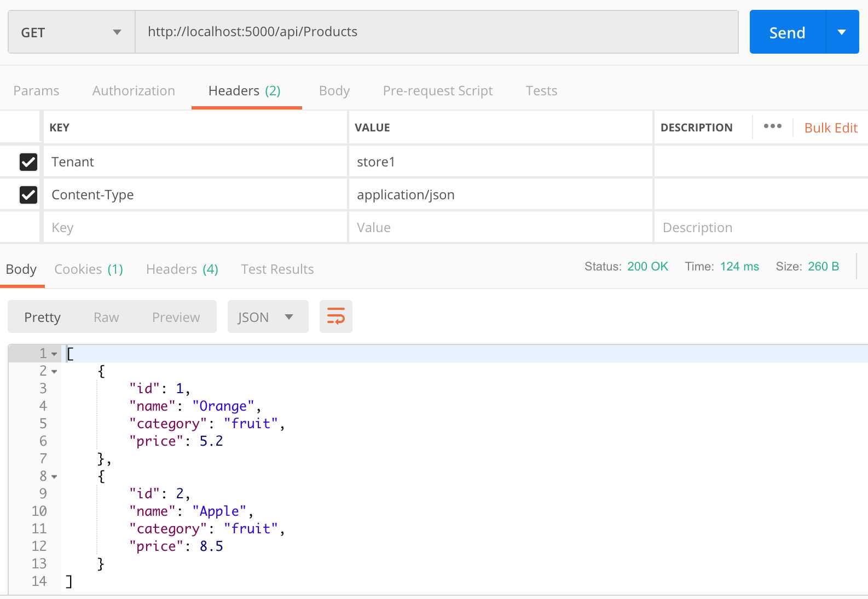The height and width of the screenshot is (599, 868).
Task: Send the request
Action: coord(787,32)
